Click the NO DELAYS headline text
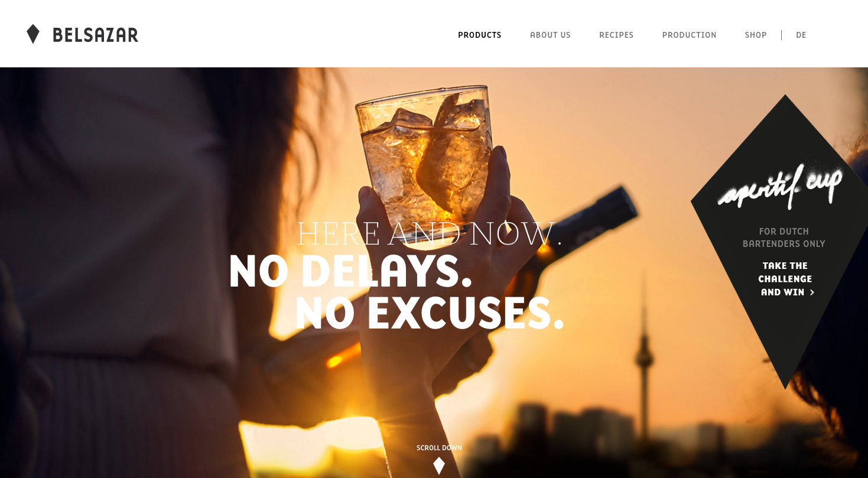The height and width of the screenshot is (478, 868). coord(350,271)
